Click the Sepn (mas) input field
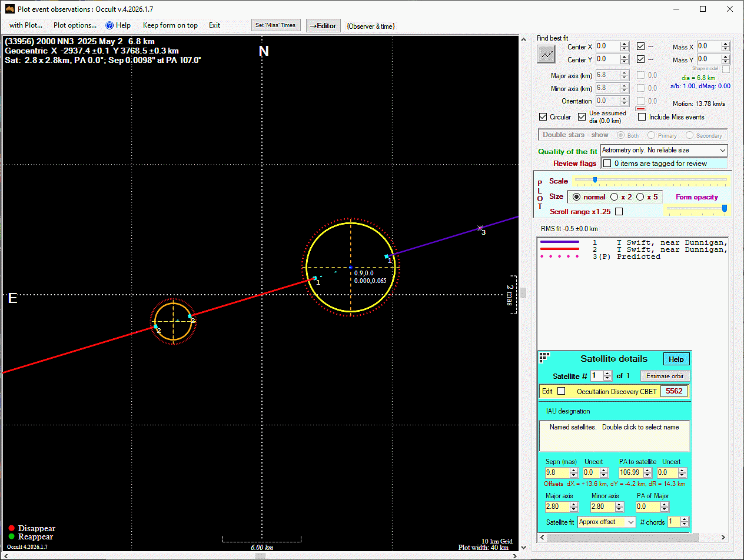 [x=557, y=473]
